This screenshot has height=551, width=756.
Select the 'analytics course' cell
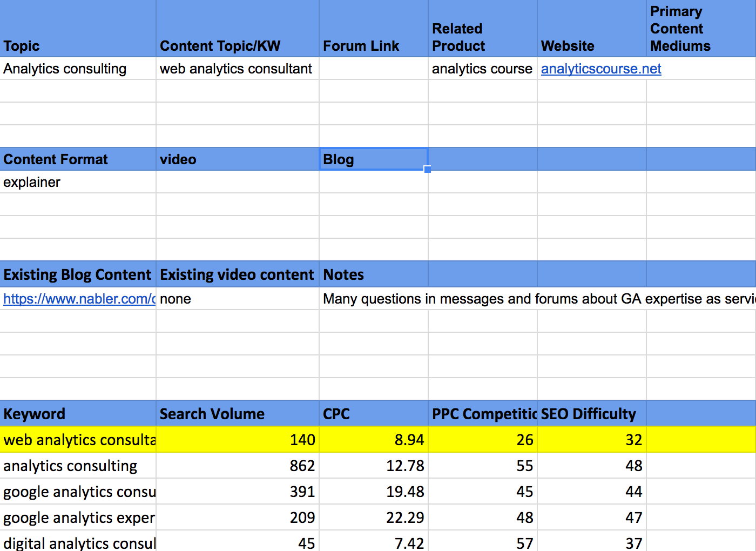(x=483, y=69)
